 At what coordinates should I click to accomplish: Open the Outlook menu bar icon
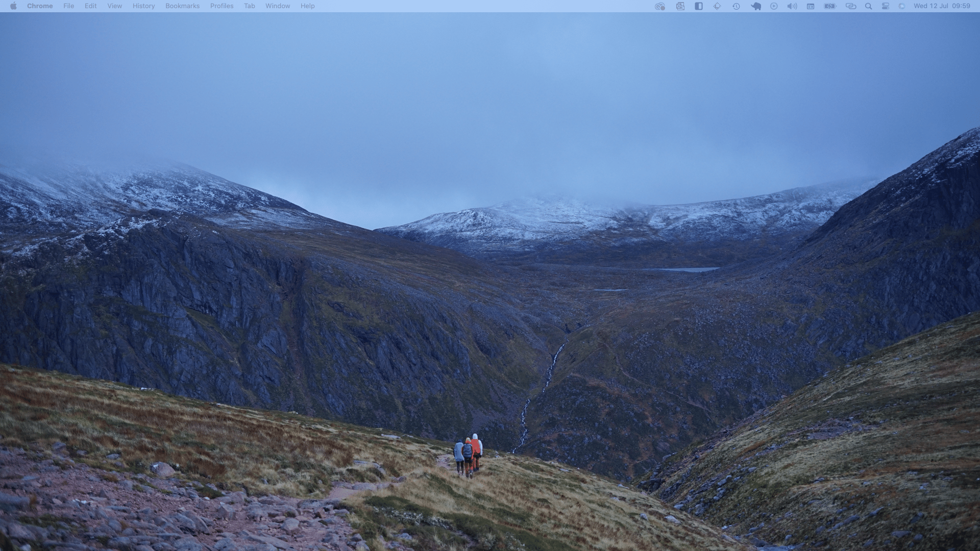(680, 6)
